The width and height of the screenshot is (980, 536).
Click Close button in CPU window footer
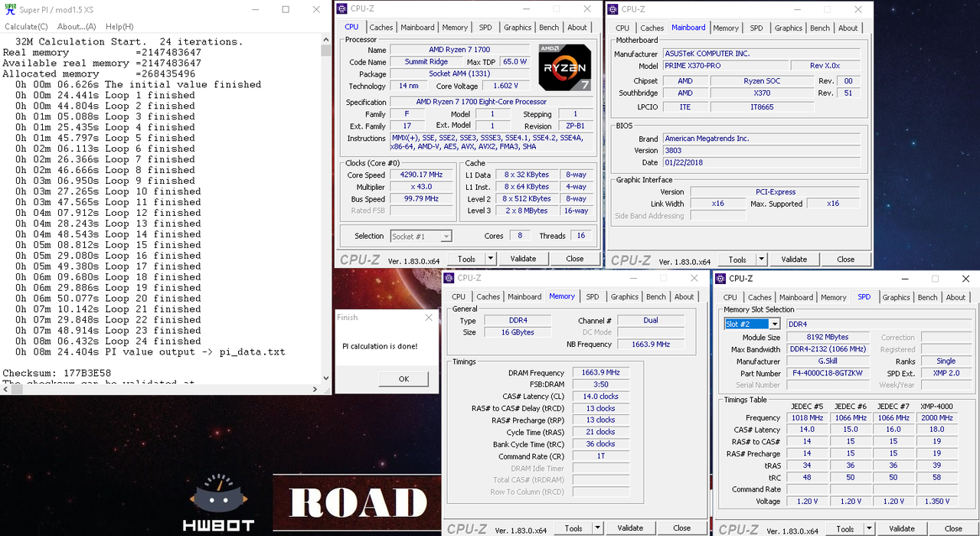[x=575, y=259]
